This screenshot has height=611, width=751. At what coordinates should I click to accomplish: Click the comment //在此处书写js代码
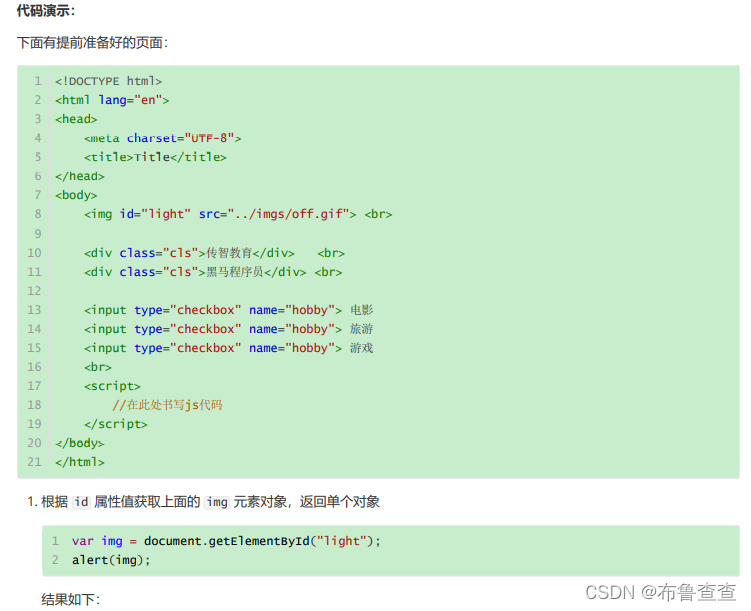click(x=167, y=405)
